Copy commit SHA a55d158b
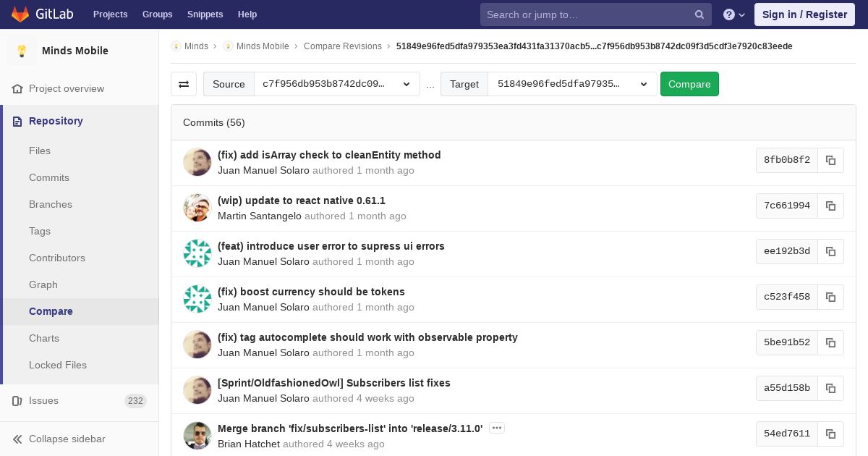868x456 pixels. (x=830, y=388)
